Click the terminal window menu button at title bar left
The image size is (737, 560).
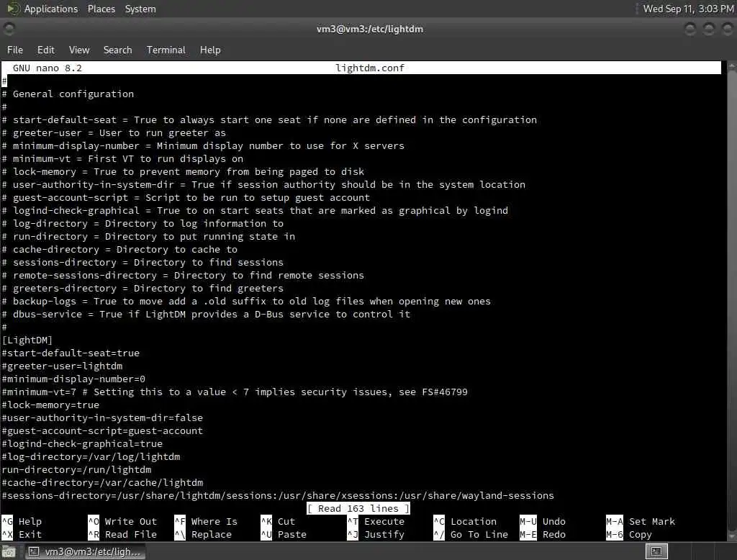pos(9,30)
